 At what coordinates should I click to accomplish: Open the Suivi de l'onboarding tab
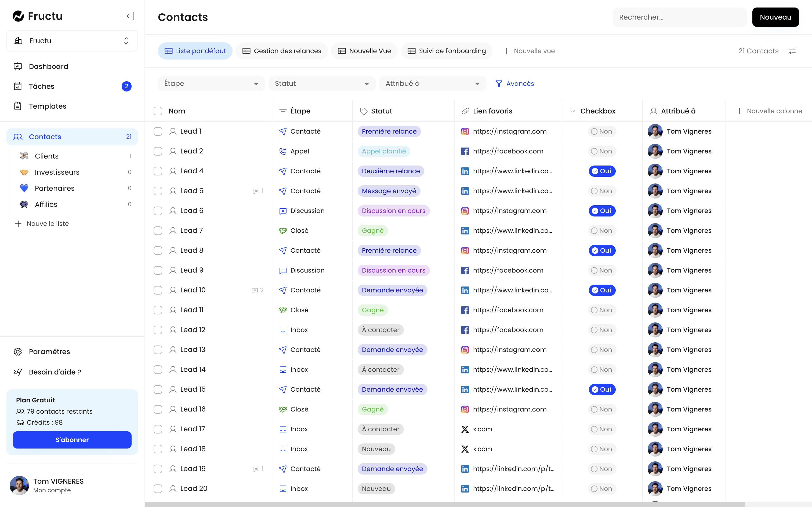click(x=447, y=51)
